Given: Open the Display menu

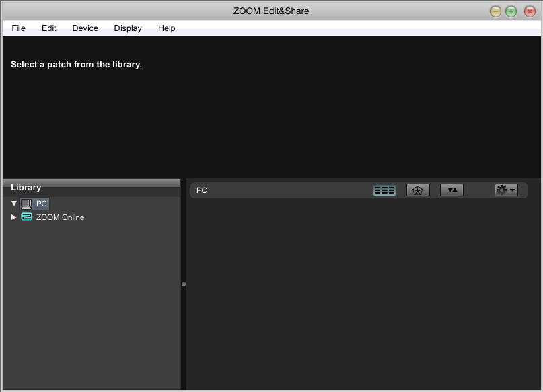Looking at the screenshot, I should click(x=128, y=28).
